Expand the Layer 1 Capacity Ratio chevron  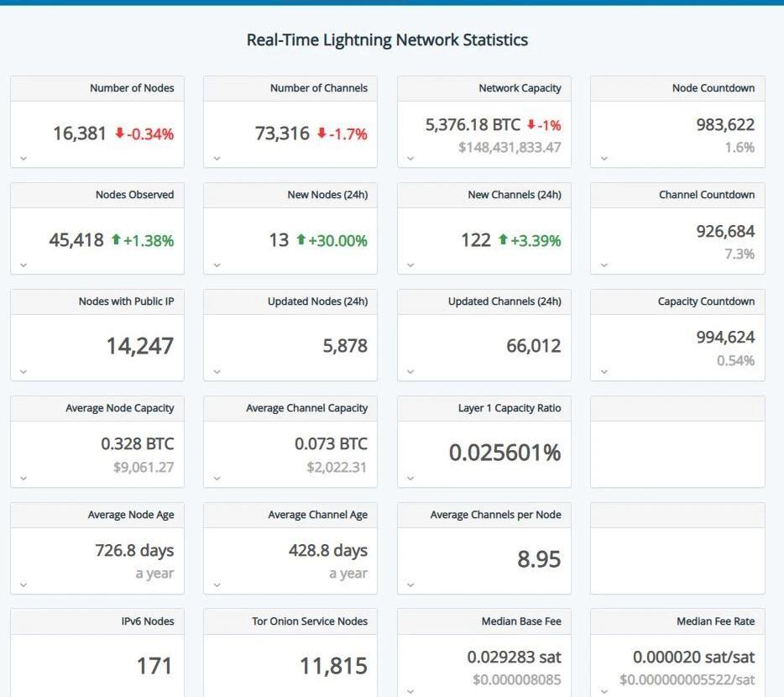(410, 478)
